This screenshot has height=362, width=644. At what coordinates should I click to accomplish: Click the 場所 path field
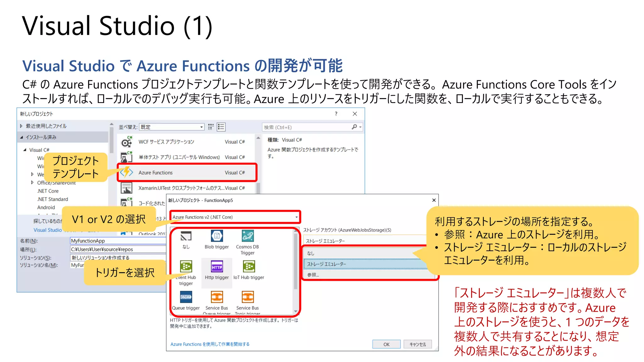click(118, 249)
